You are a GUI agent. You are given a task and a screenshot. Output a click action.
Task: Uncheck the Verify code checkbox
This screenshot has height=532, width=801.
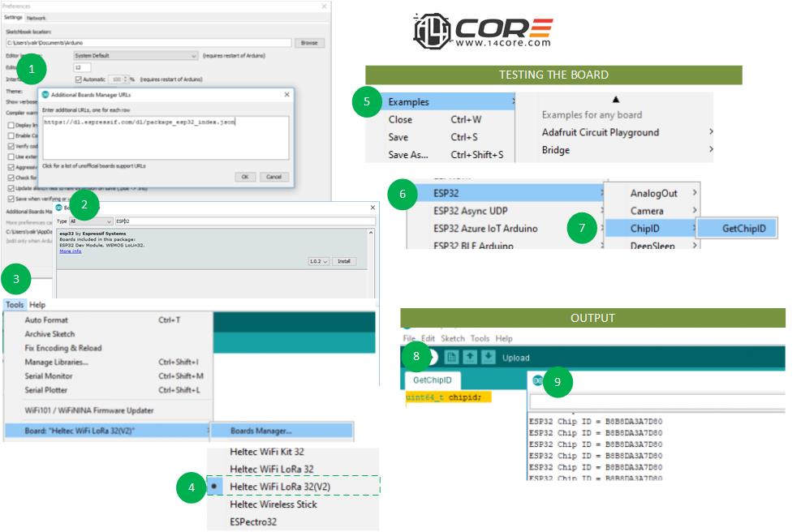[x=11, y=146]
